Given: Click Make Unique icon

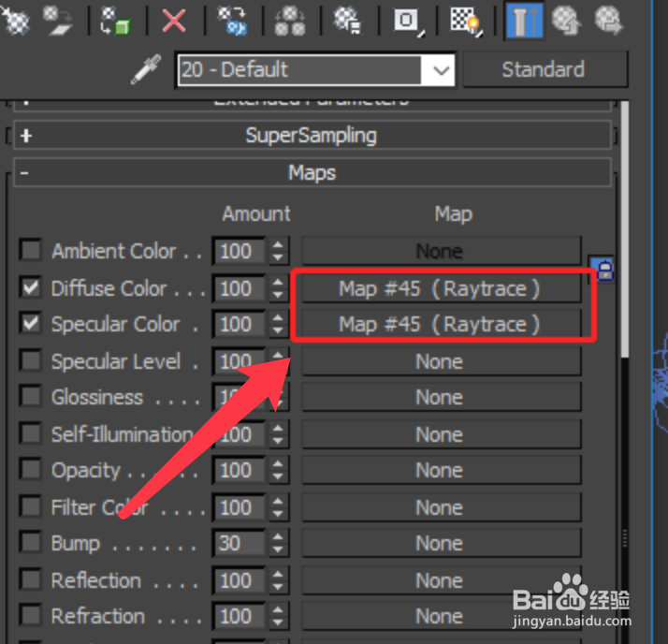Looking at the screenshot, I should (x=290, y=22).
